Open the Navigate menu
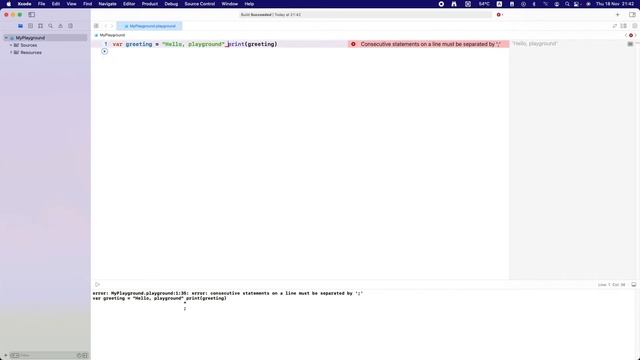 (x=107, y=4)
